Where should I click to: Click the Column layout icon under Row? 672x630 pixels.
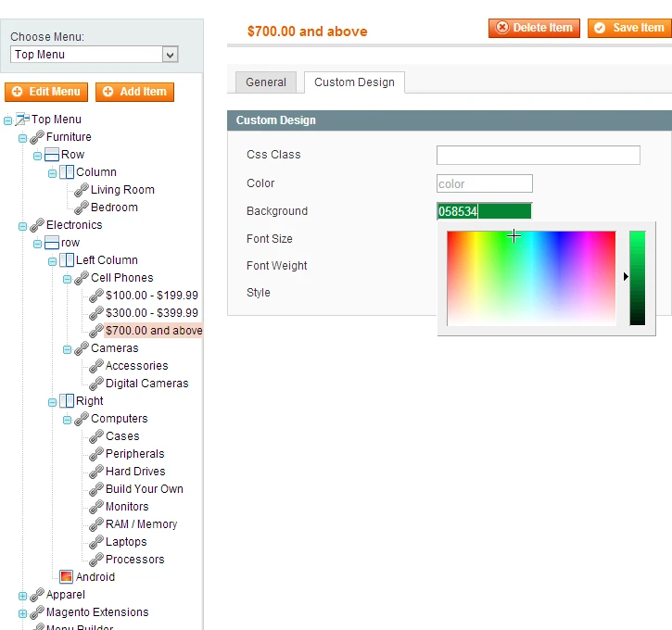click(67, 172)
